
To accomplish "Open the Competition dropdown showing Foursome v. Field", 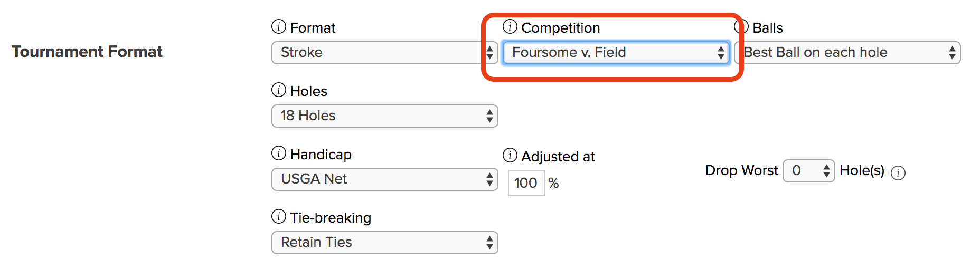I will coord(616,53).
